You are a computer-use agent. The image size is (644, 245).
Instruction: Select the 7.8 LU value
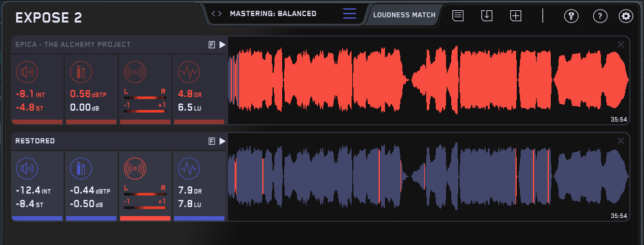190,204
